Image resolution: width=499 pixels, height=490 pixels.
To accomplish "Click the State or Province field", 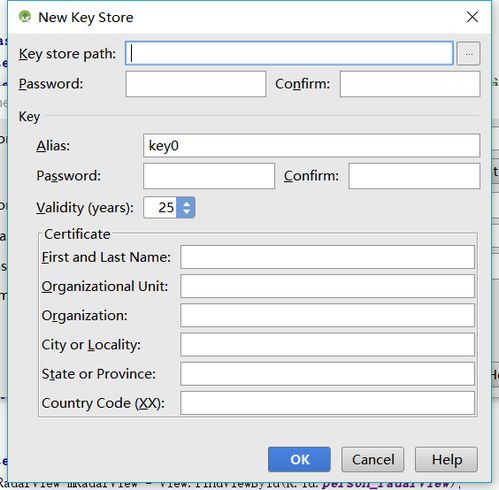I will click(x=328, y=374).
